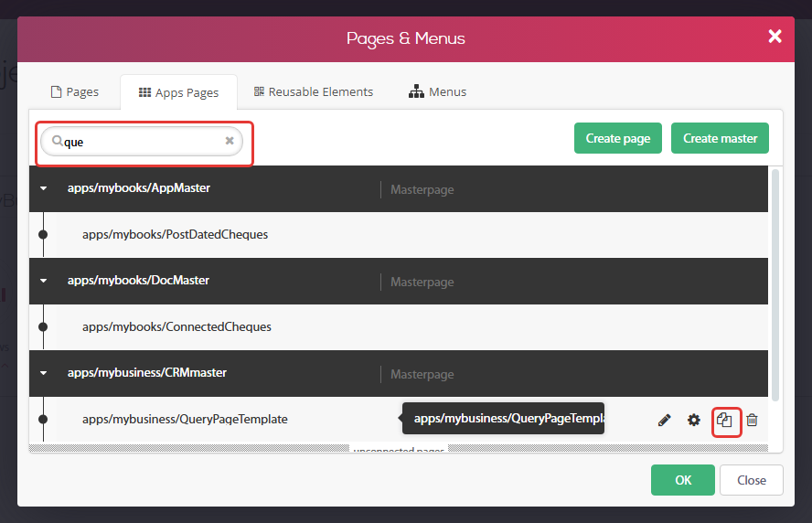Select apps/mybooks/PostDatedCheques page row
Screen dimensions: 812x523
pyautogui.click(x=399, y=235)
